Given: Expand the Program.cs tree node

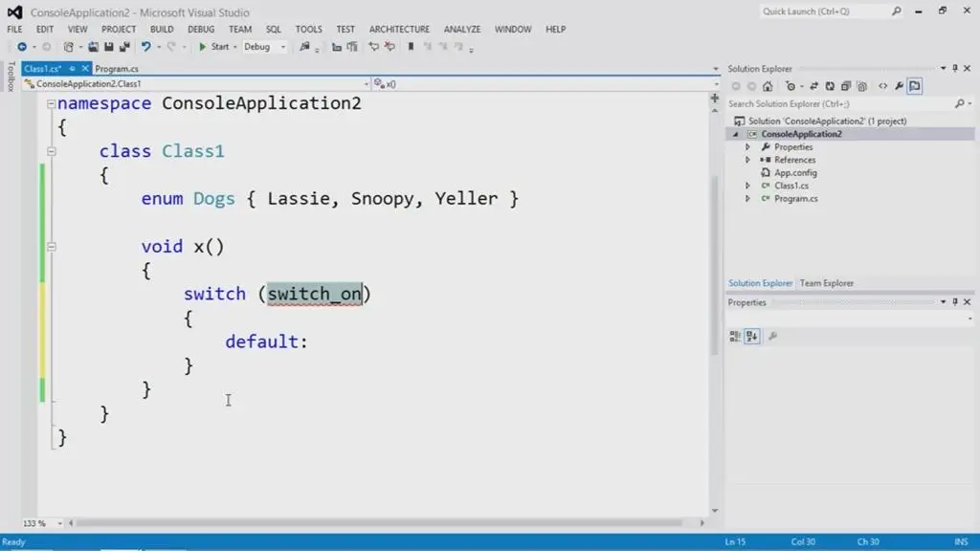Looking at the screenshot, I should pos(747,199).
